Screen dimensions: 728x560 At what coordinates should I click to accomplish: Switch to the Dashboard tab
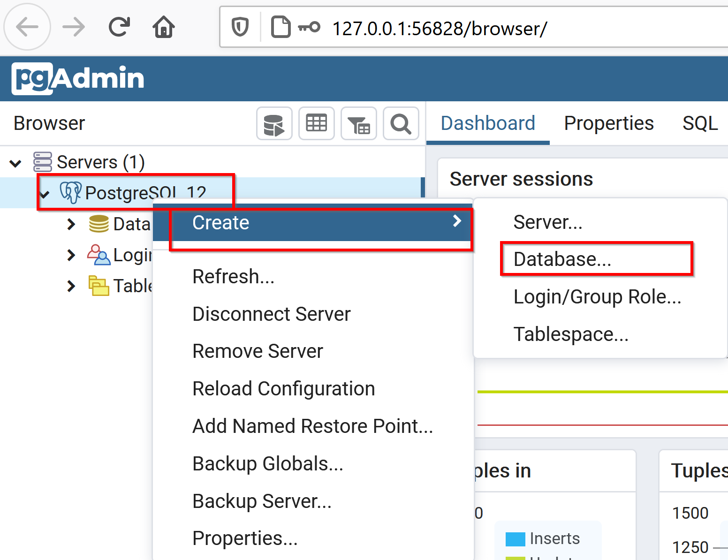click(488, 123)
